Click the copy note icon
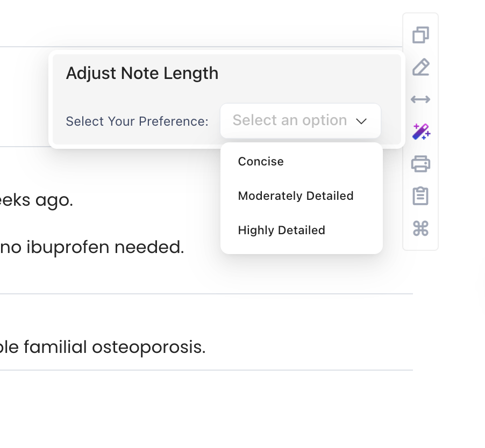This screenshot has width=485, height=448. pos(420,35)
